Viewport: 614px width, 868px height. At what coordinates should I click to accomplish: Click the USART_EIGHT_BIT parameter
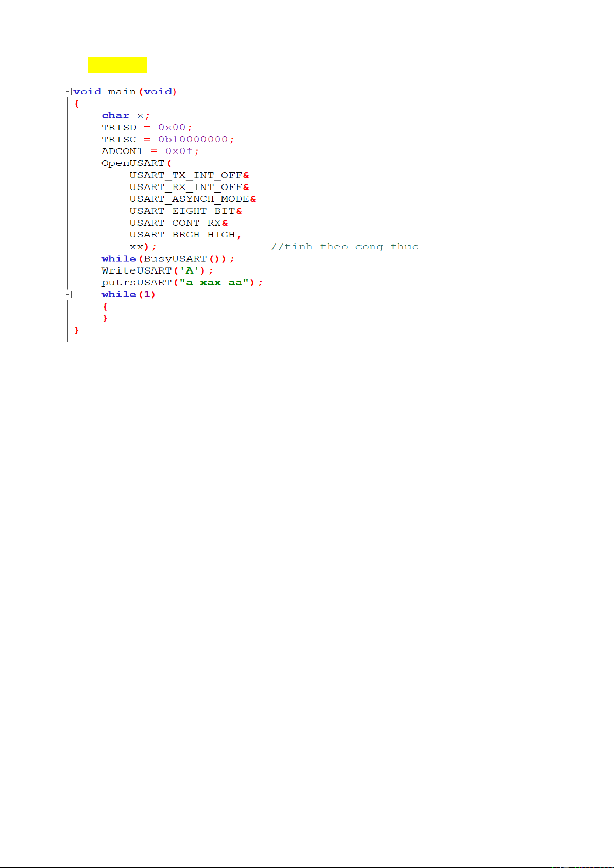[x=182, y=211]
